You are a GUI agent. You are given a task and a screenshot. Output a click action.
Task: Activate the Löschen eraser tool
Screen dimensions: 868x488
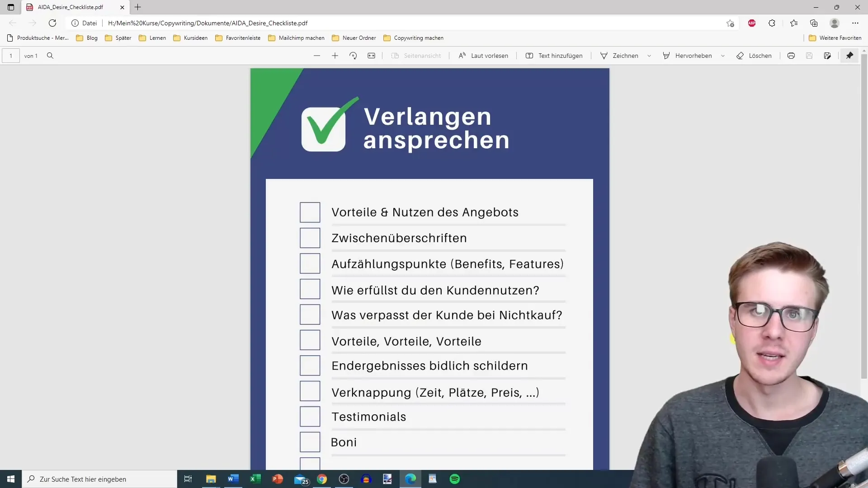coord(754,56)
